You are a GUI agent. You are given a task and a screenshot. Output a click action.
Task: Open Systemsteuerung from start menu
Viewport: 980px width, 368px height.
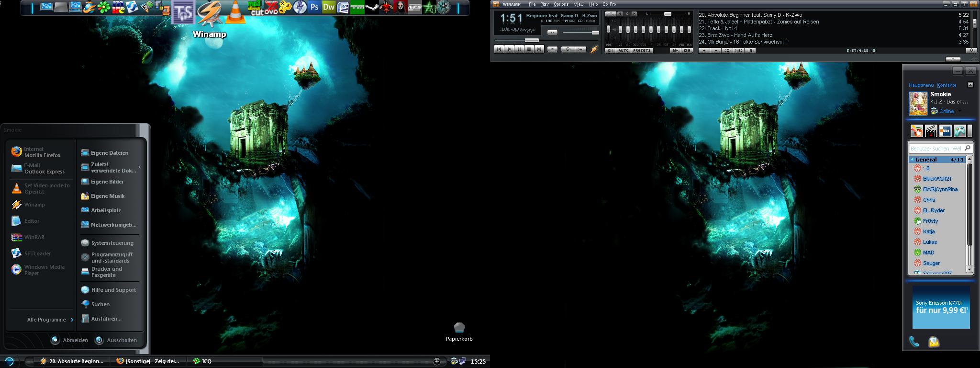(x=108, y=243)
